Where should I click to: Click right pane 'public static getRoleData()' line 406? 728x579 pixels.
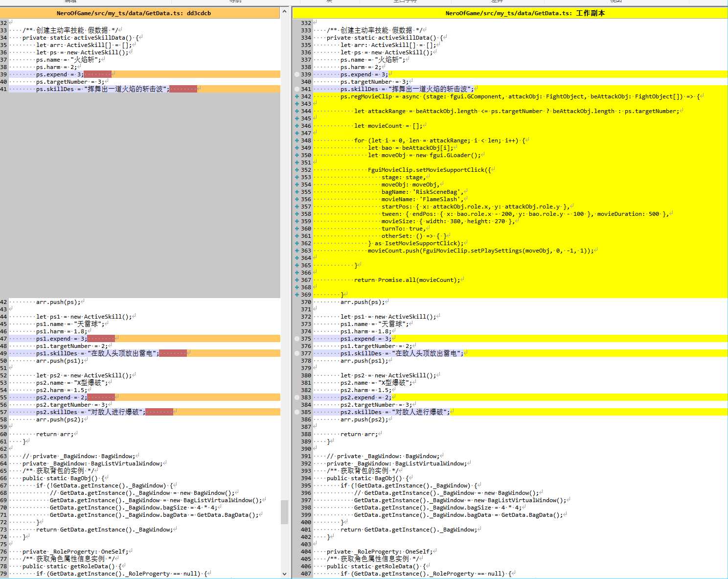click(x=376, y=566)
